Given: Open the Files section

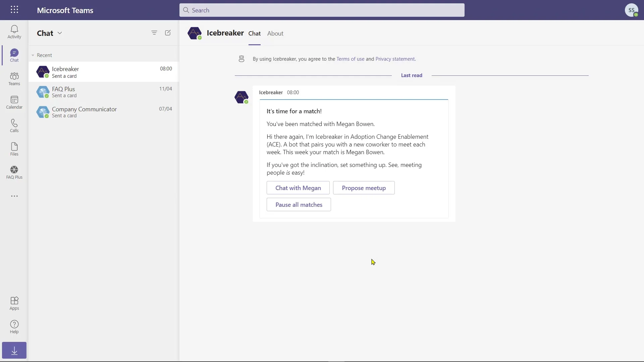Looking at the screenshot, I should pyautogui.click(x=14, y=149).
